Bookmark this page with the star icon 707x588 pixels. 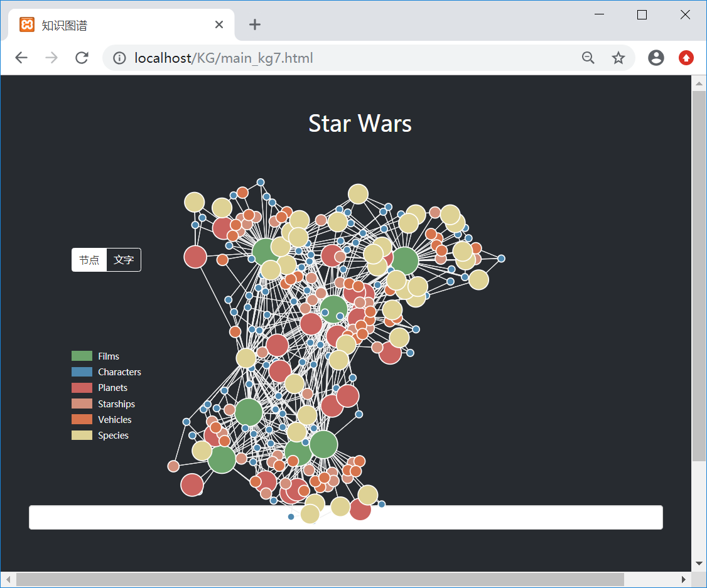click(618, 58)
